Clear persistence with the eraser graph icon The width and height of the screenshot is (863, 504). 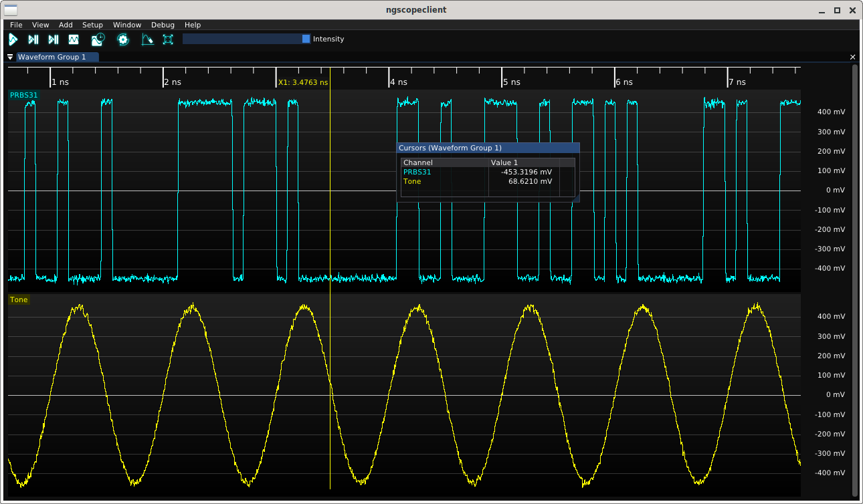[x=147, y=39]
